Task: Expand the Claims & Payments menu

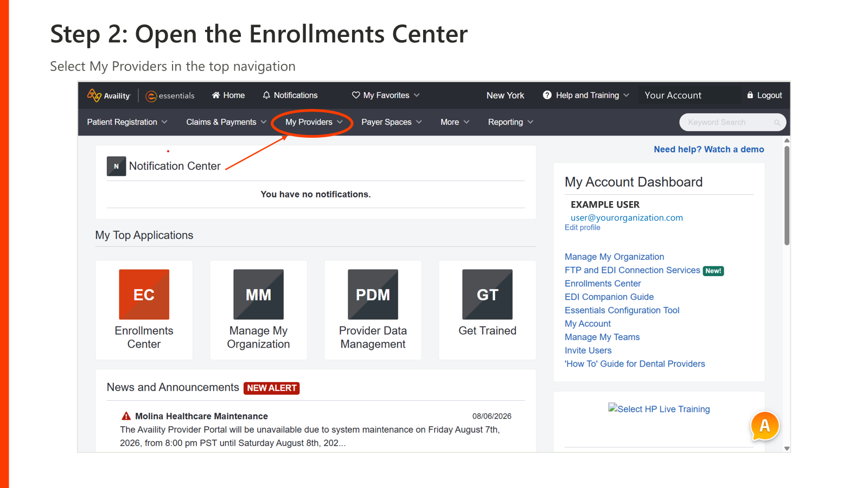Action: pyautogui.click(x=227, y=122)
